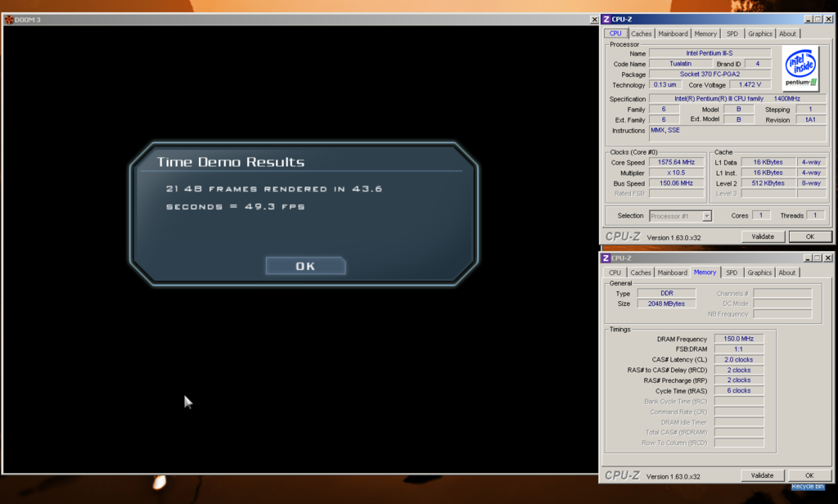The image size is (838, 504).
Task: Click the memory Type value 'DDR'
Action: pyautogui.click(x=667, y=294)
